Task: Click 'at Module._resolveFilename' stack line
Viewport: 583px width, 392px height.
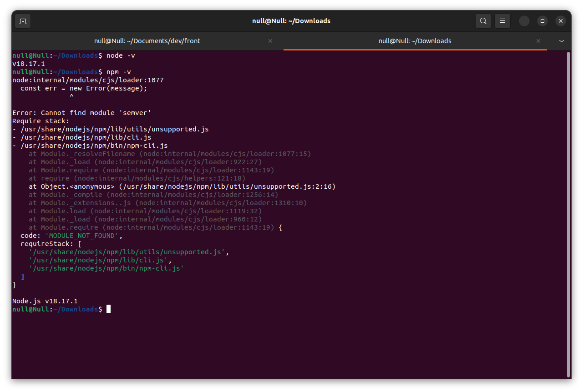Action: tap(170, 154)
